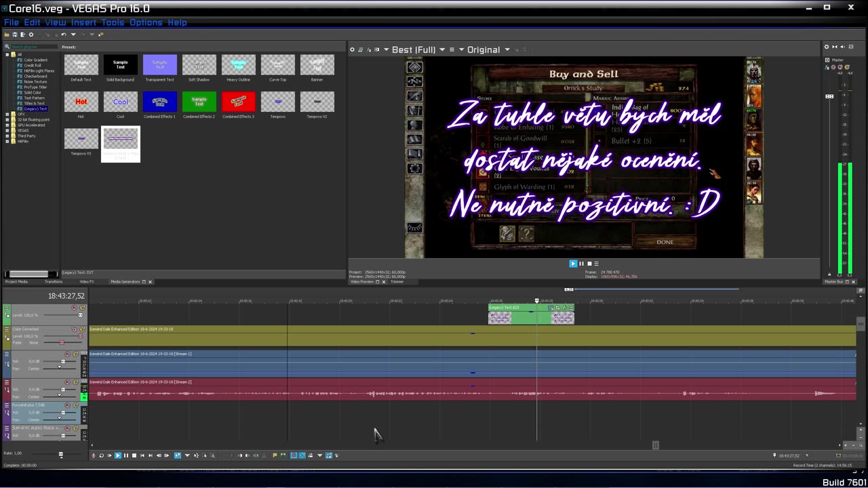This screenshot has height=488, width=868.
Task: Select Credit Roll generator
Action: pyautogui.click(x=33, y=66)
